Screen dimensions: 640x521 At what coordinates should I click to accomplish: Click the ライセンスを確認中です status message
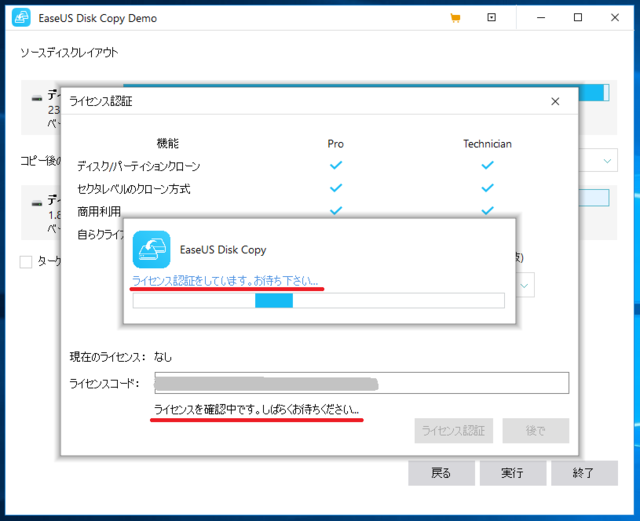[256, 409]
